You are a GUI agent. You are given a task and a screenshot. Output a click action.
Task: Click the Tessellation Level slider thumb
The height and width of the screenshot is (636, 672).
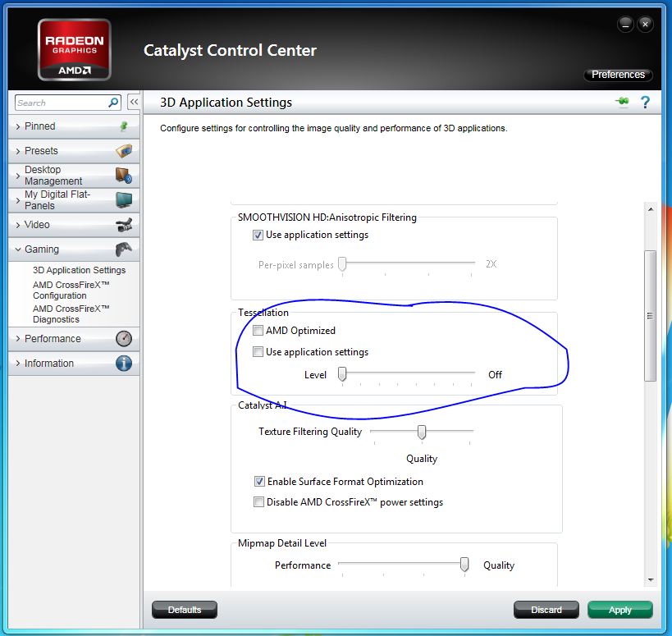tap(342, 374)
